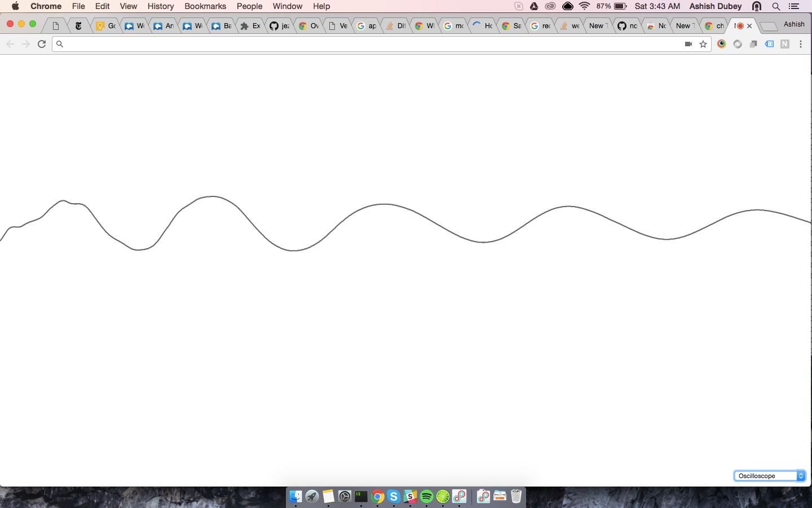Open a new tab with the new-tab button
Image resolution: width=812 pixels, height=508 pixels.
tap(768, 27)
